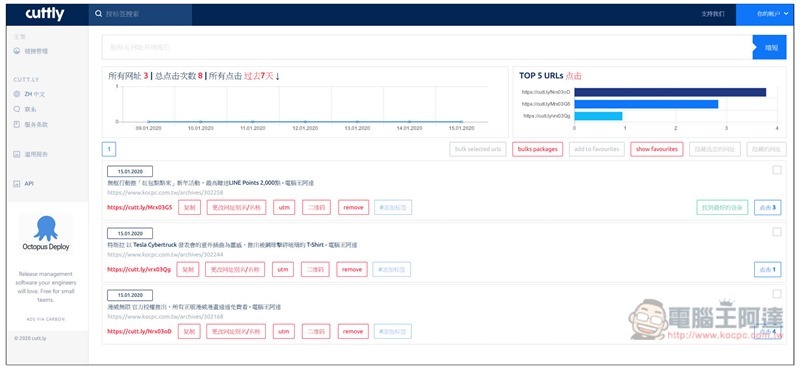Screen dimensions: 800x369
Task: Open the support us item in header
Action: (x=712, y=14)
